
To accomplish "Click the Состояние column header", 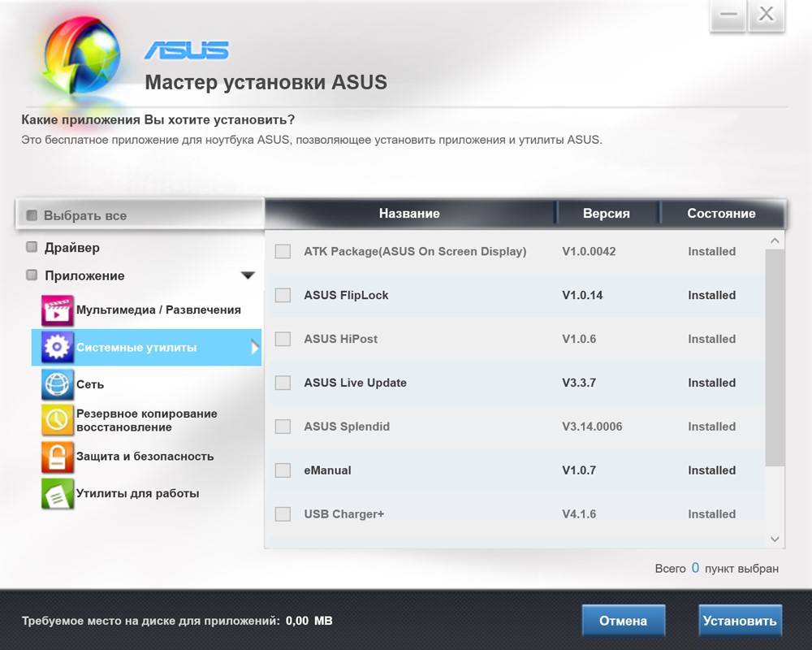I will (721, 213).
